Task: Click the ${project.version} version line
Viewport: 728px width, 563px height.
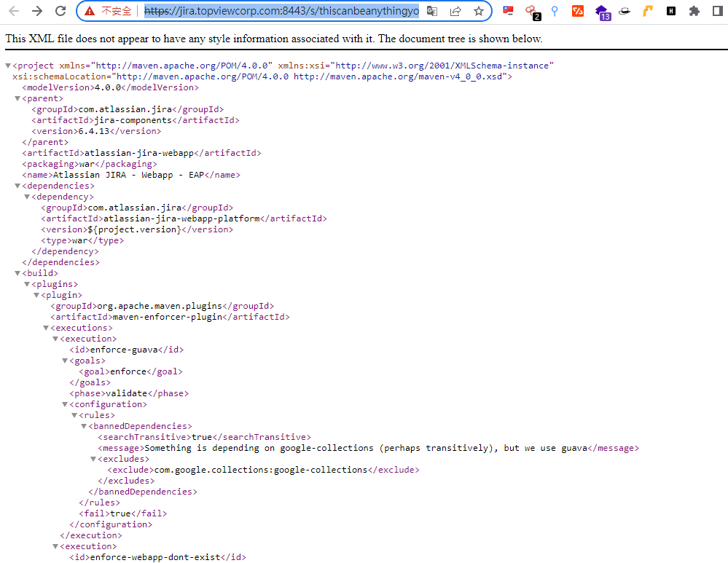Action: tap(137, 229)
